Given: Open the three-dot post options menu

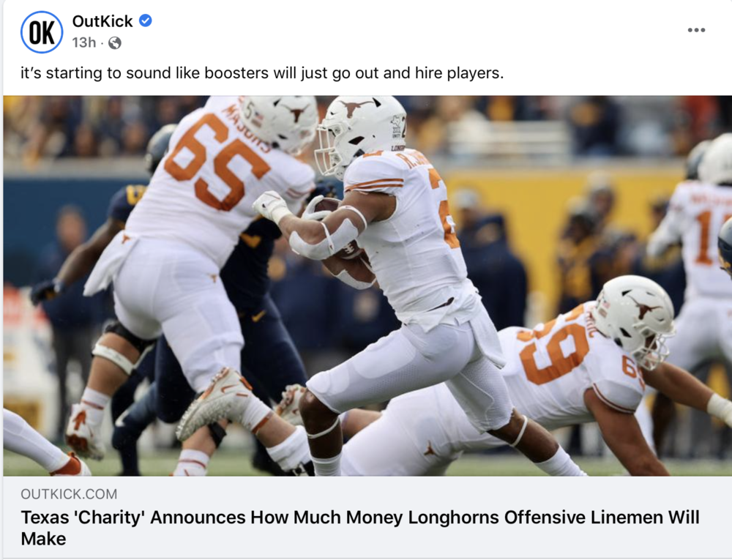Looking at the screenshot, I should pos(696,30).
